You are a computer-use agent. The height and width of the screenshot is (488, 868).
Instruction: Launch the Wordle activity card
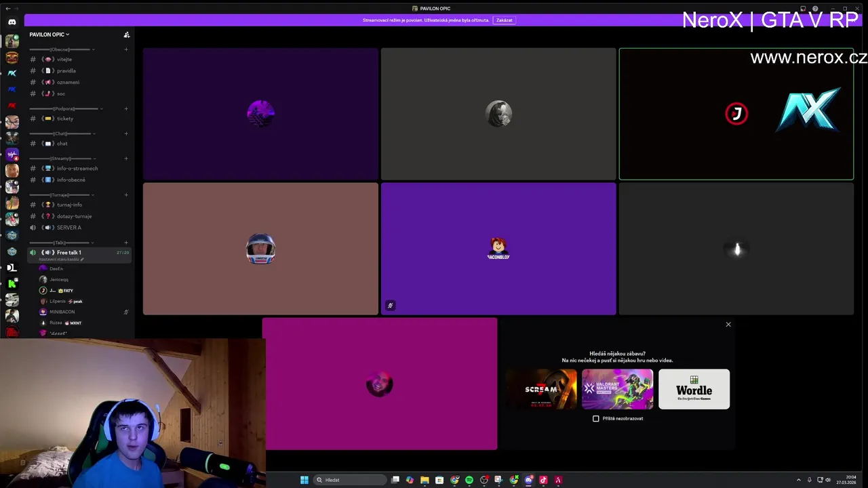(694, 389)
